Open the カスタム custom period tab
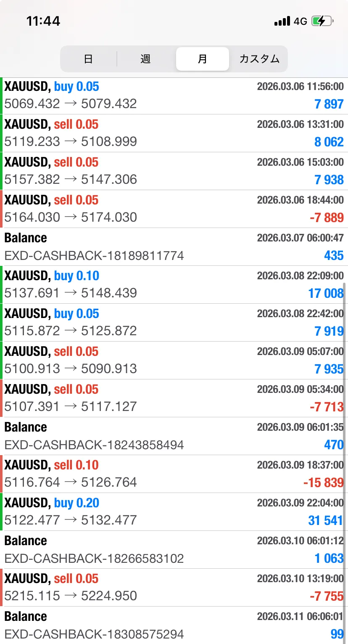Image resolution: width=348 pixels, height=644 pixels. [259, 59]
